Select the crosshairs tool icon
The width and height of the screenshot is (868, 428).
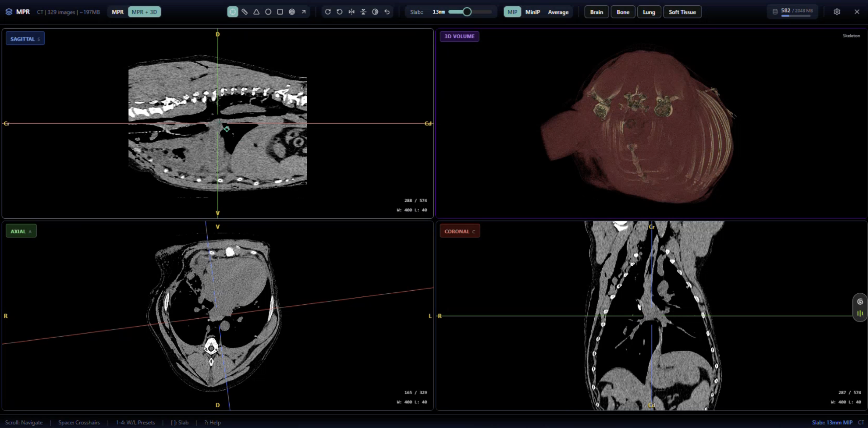(232, 12)
